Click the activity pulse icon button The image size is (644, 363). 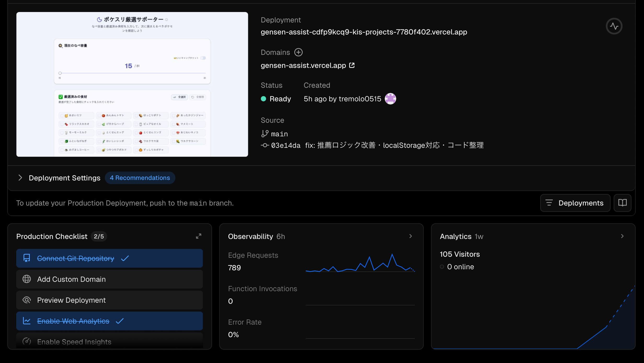[x=614, y=26]
